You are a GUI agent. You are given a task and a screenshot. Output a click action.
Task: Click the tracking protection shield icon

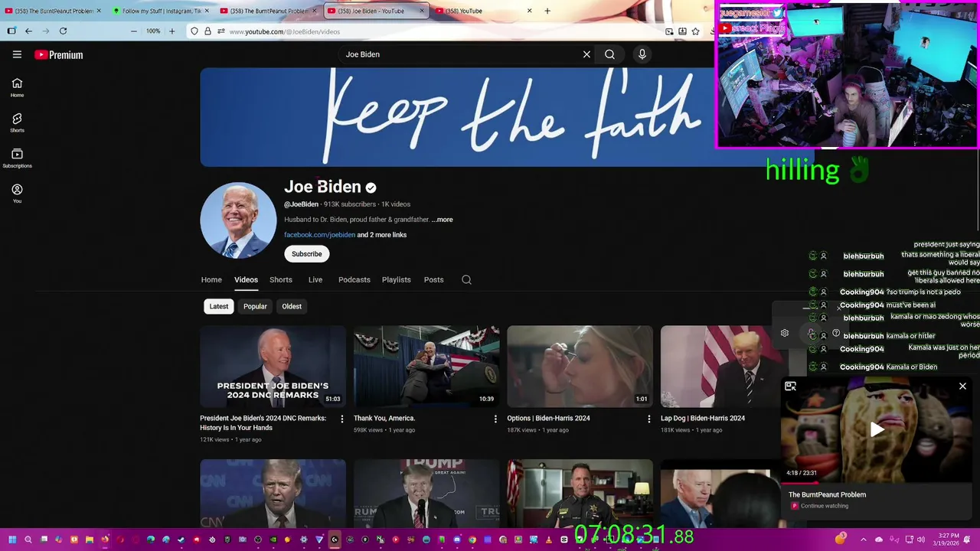click(x=194, y=31)
